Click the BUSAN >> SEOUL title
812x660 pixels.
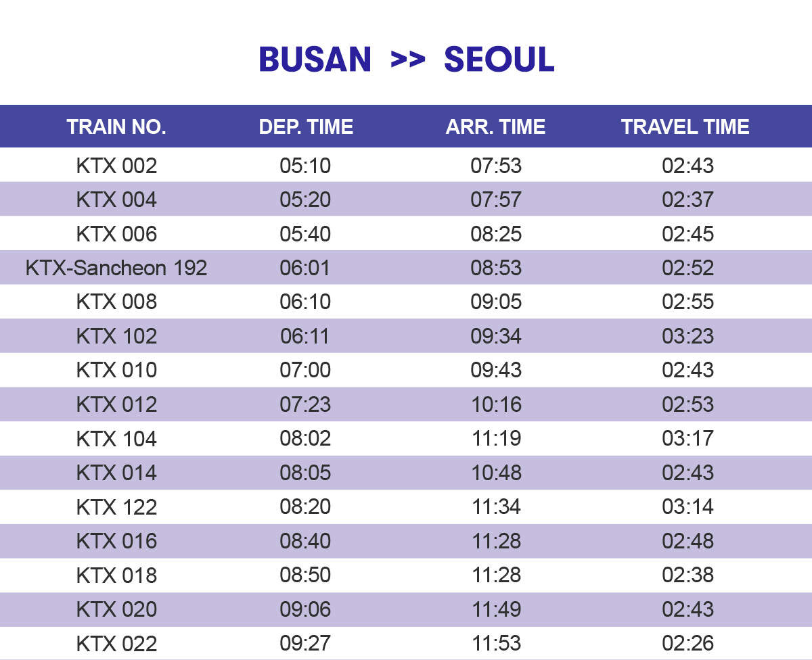(406, 60)
